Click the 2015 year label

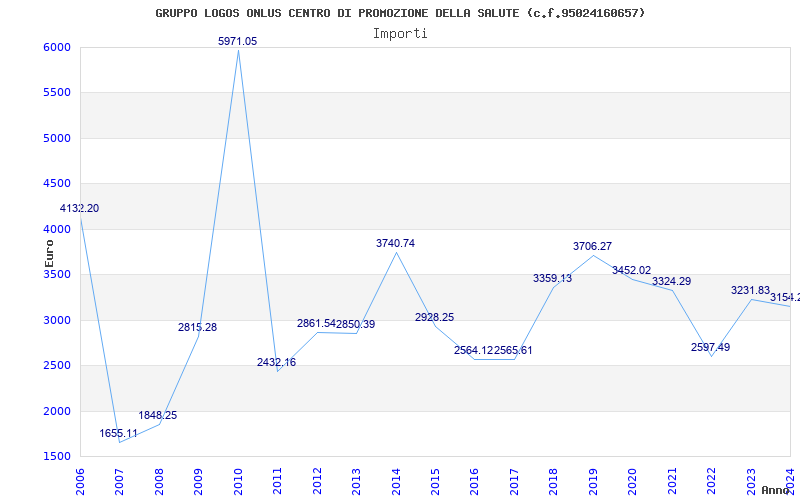coord(435,482)
